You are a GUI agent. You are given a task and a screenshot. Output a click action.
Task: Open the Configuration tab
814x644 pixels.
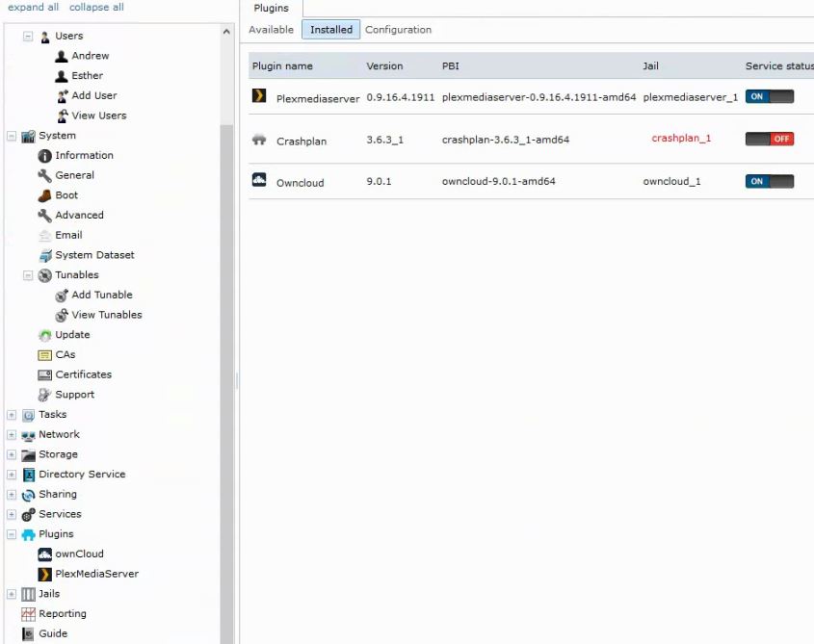398,30
